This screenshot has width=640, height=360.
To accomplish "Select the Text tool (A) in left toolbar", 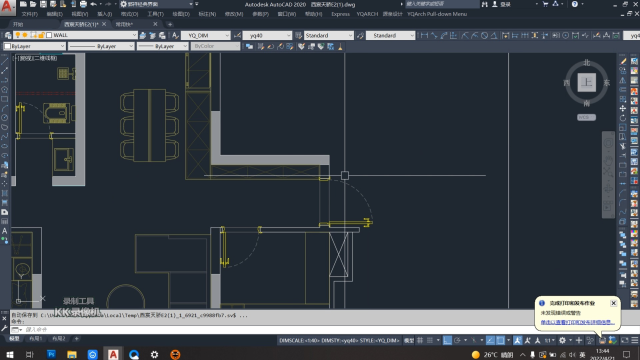I will coord(4,231).
